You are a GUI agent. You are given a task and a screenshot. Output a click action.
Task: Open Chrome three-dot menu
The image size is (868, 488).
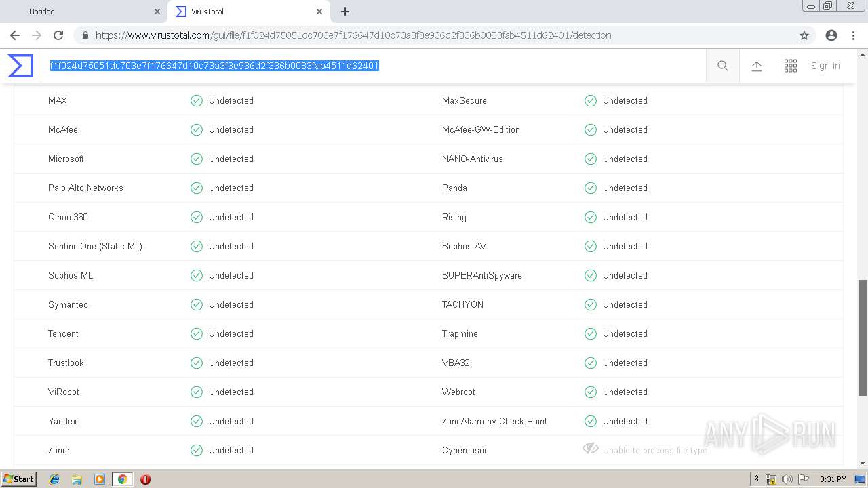click(853, 35)
